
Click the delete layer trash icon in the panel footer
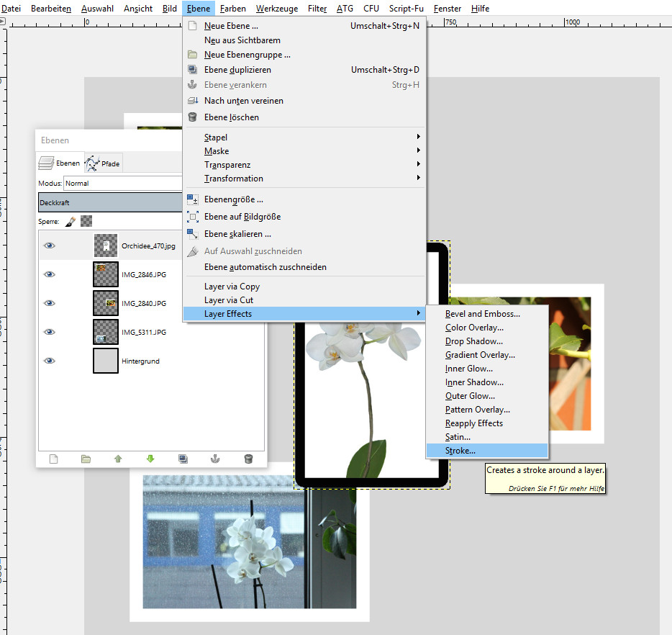pos(248,459)
